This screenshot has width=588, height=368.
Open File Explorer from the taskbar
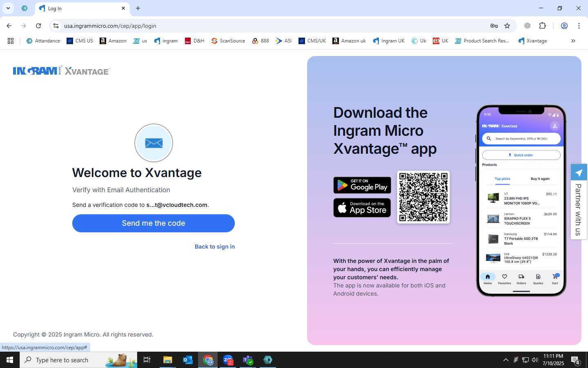[x=168, y=360]
